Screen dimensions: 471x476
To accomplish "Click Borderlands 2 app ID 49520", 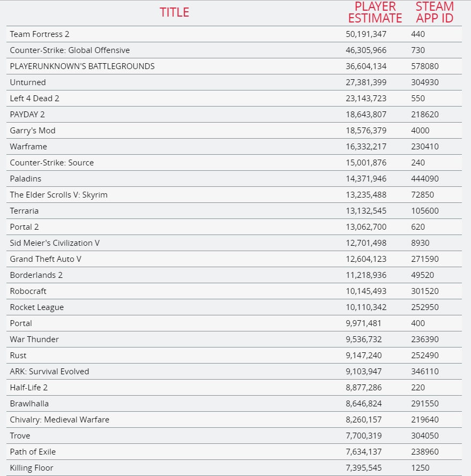I will [422, 275].
